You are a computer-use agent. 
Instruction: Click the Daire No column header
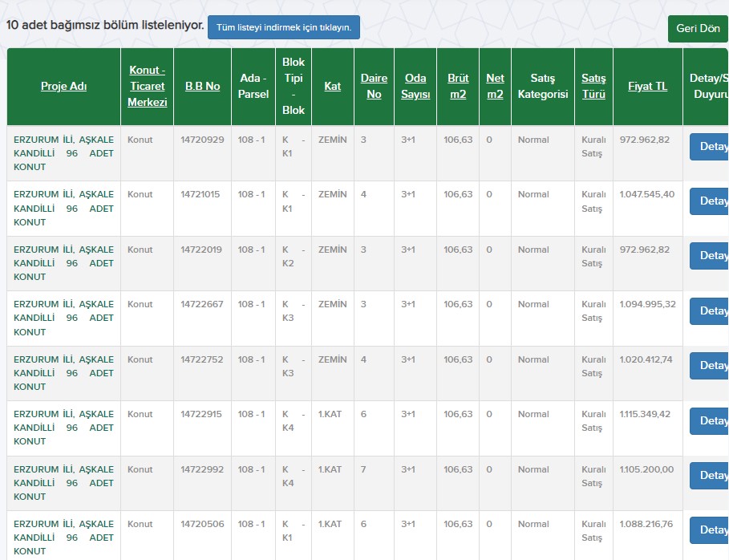pos(374,86)
